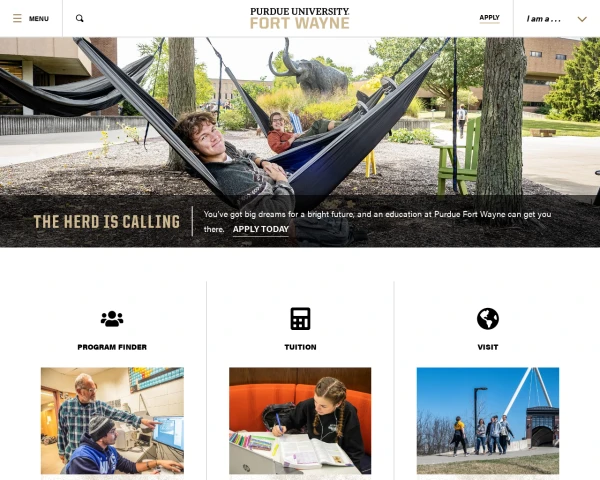The width and height of the screenshot is (600, 480).
Task: Click the Program Finder people icon
Action: pos(112,318)
